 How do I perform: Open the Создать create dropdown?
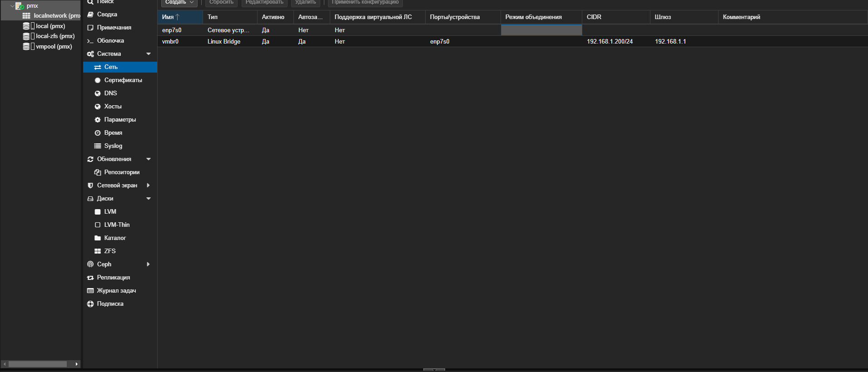(x=179, y=2)
